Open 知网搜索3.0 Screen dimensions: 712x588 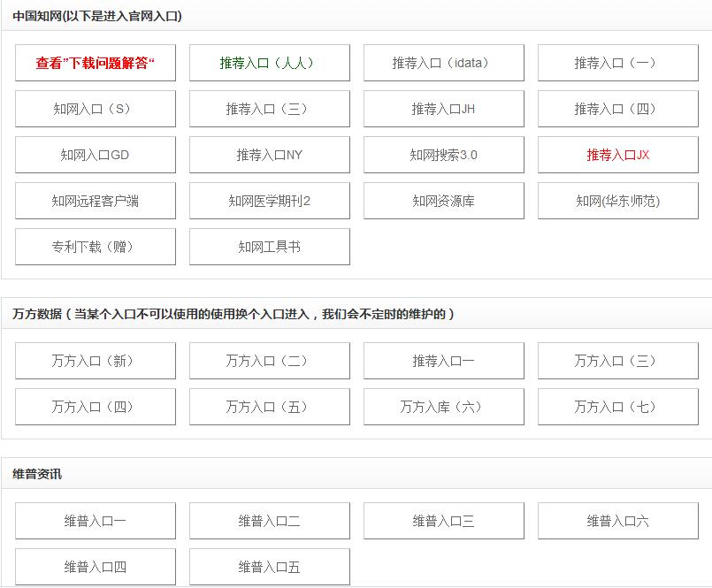click(444, 155)
